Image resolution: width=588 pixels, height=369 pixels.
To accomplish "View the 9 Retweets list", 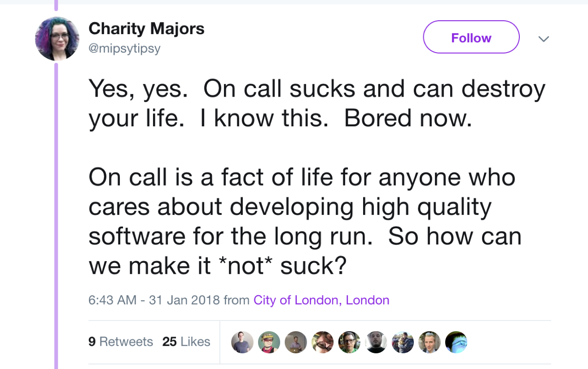I will tap(121, 342).
